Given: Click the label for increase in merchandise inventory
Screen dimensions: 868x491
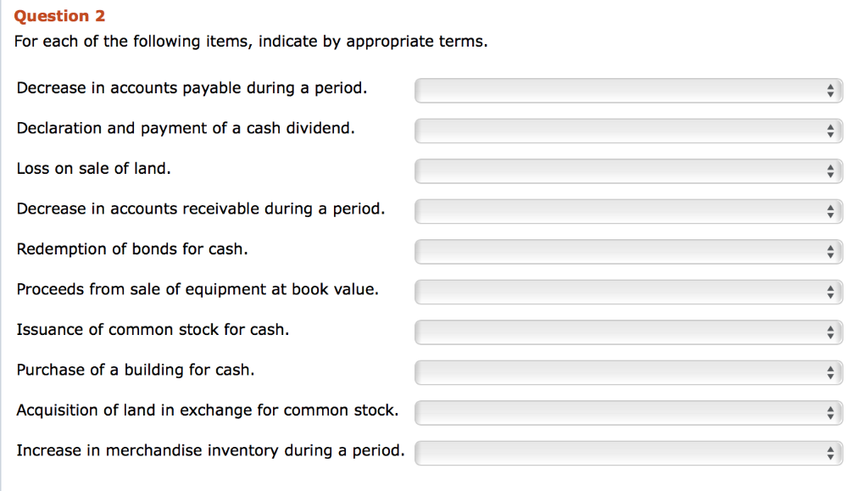Looking at the screenshot, I should coord(210,450).
